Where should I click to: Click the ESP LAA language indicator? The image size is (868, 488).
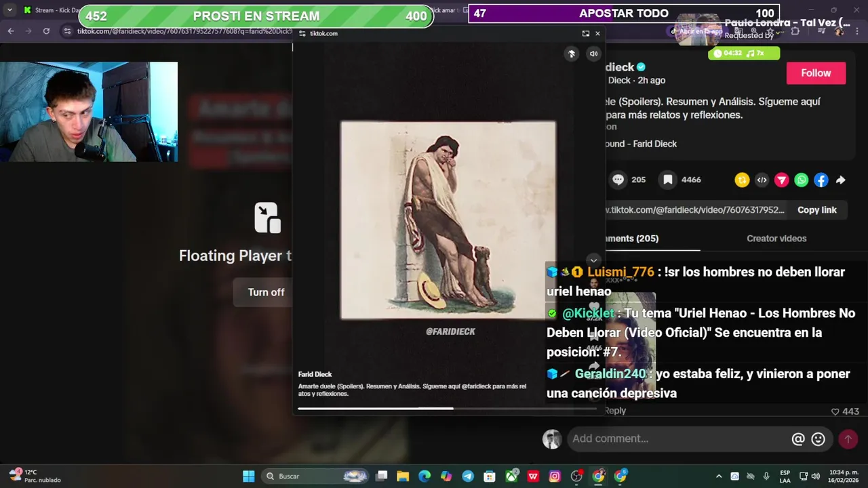[x=785, y=476]
